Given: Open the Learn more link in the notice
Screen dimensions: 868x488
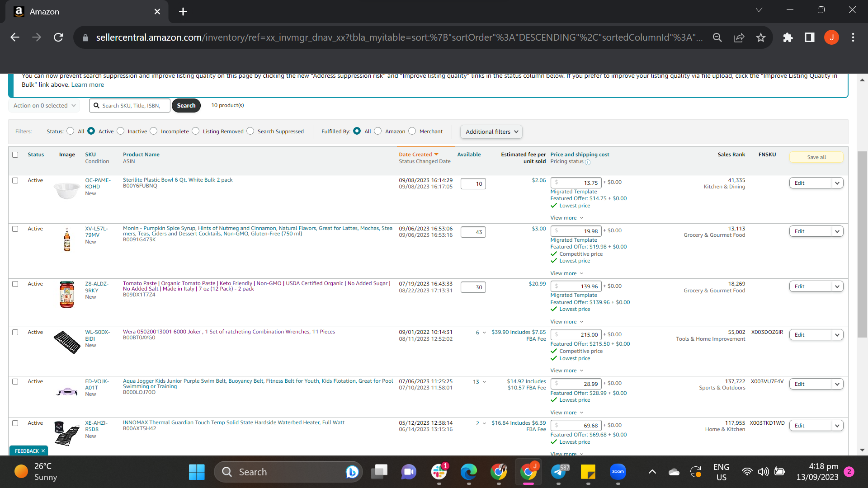Looking at the screenshot, I should (88, 85).
